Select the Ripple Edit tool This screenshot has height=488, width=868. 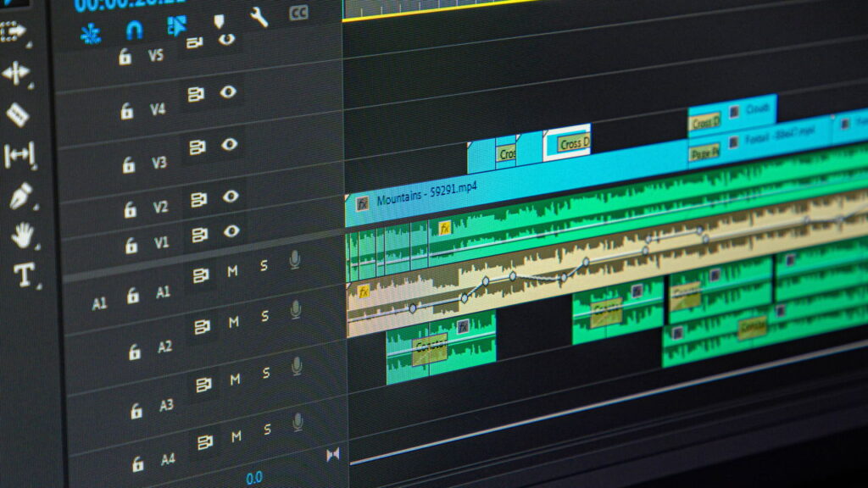click(15, 74)
